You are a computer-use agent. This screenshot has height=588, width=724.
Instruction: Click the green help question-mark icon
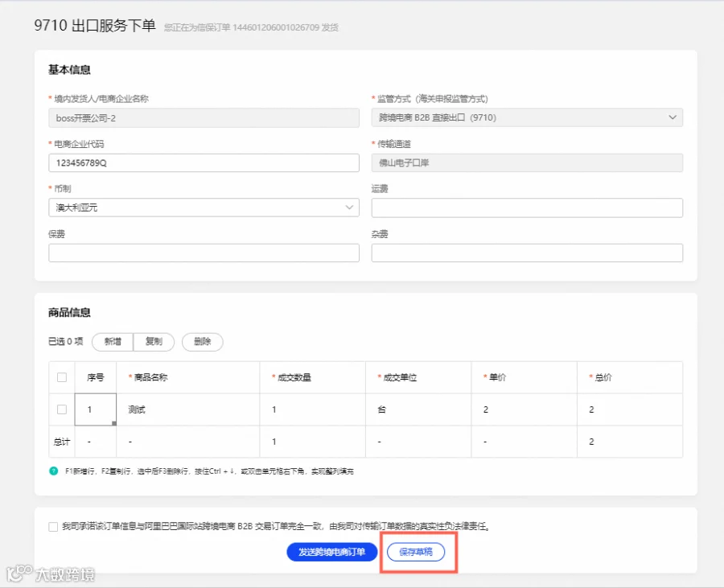[54, 471]
